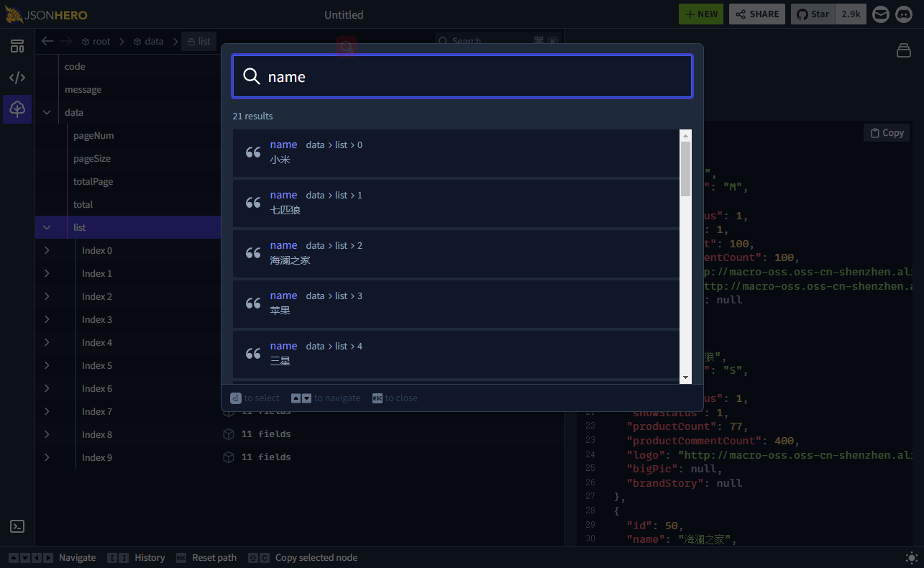Click the results scrollbar thumb
This screenshot has height=568, width=924.
[685, 169]
